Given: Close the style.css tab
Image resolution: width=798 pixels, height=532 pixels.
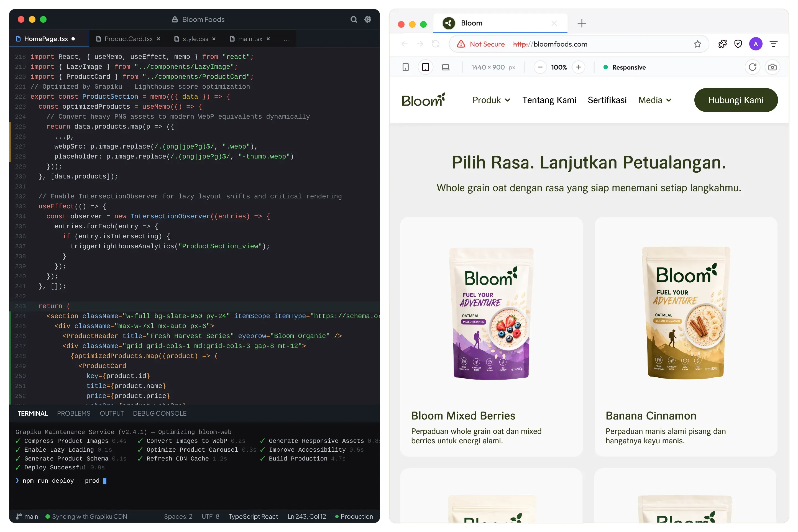Looking at the screenshot, I should point(214,39).
